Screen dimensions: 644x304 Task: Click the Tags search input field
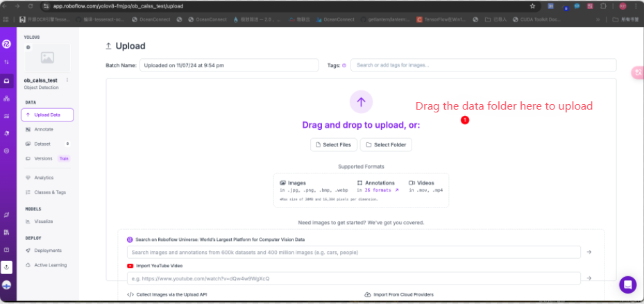[x=484, y=65]
